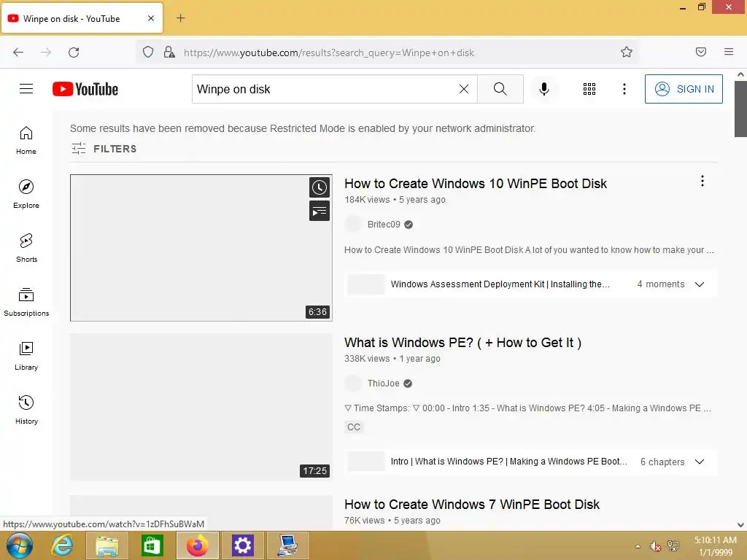This screenshot has width=747, height=560.
Task: Clear the search box text
Action: [x=463, y=89]
